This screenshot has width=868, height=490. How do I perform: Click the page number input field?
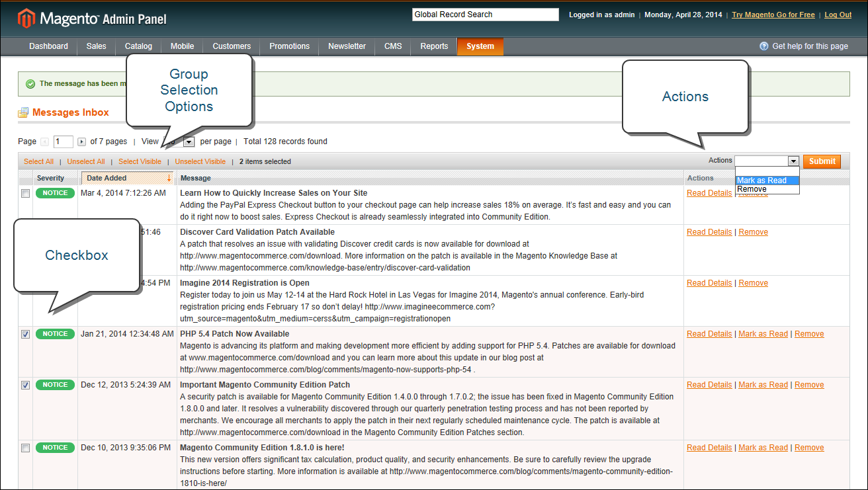click(x=63, y=142)
